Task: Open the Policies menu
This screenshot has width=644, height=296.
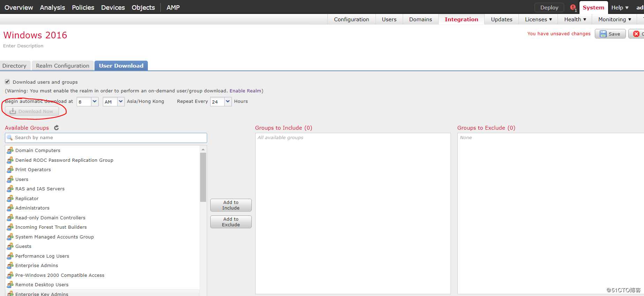Action: pyautogui.click(x=83, y=7)
